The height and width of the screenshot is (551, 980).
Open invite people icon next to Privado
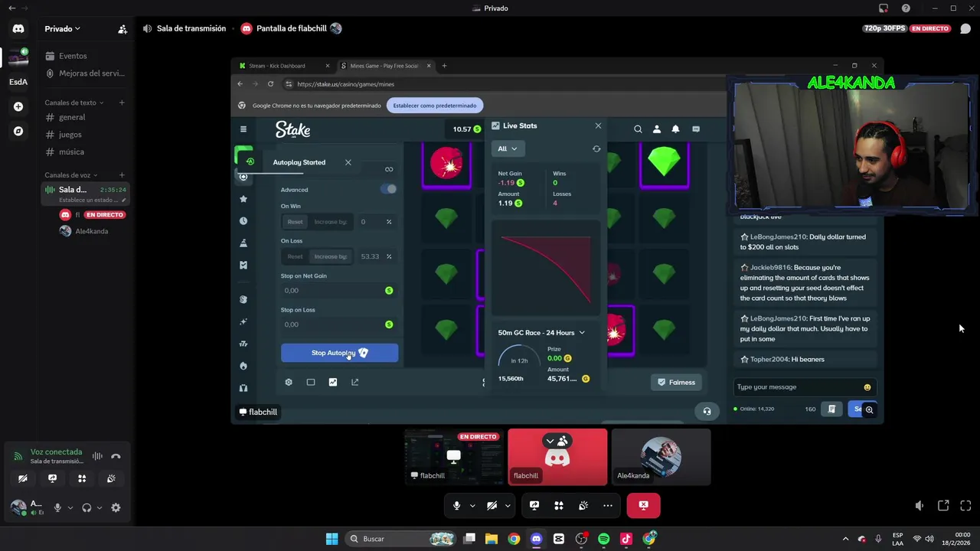[x=122, y=29]
